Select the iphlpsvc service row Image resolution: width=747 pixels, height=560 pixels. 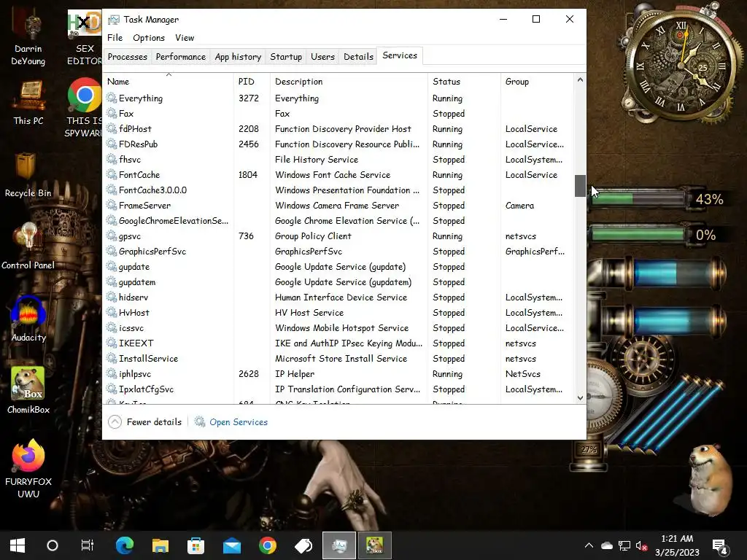click(x=338, y=374)
